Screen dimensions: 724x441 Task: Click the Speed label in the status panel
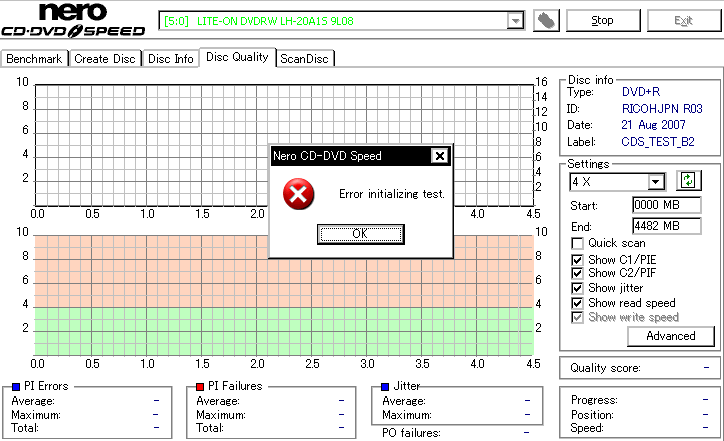point(587,428)
